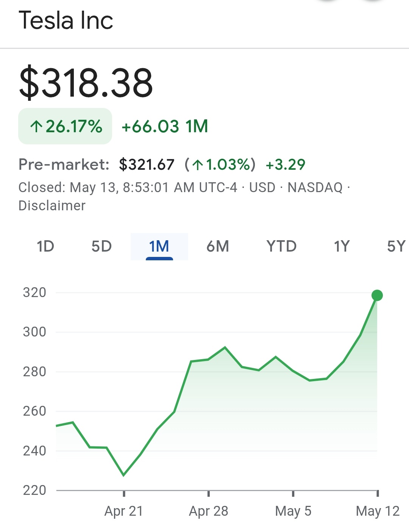
Task: Switch to the 1Y chart range
Action: click(342, 246)
